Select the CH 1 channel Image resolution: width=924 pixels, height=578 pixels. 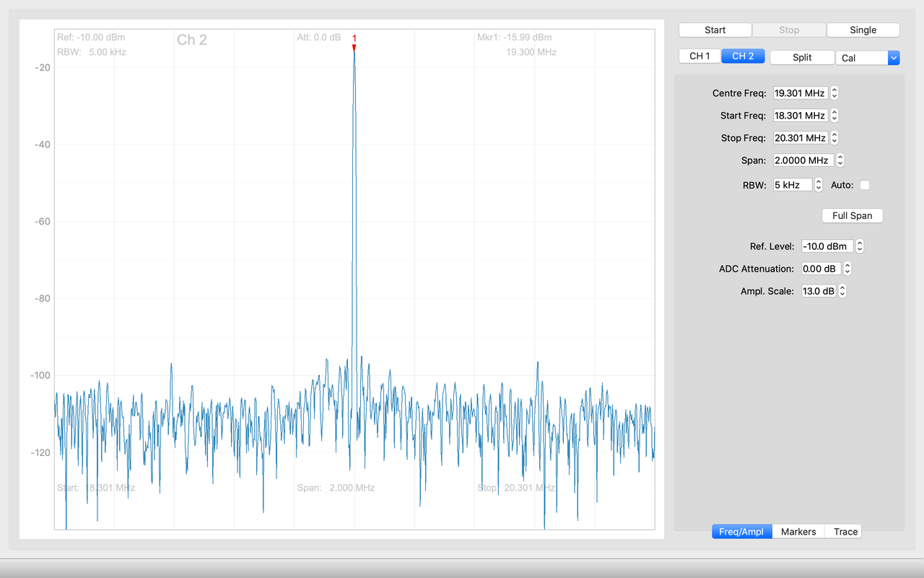point(699,56)
